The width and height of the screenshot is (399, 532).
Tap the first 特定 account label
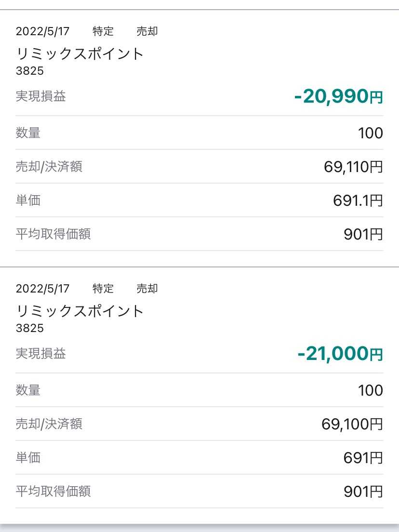[103, 31]
